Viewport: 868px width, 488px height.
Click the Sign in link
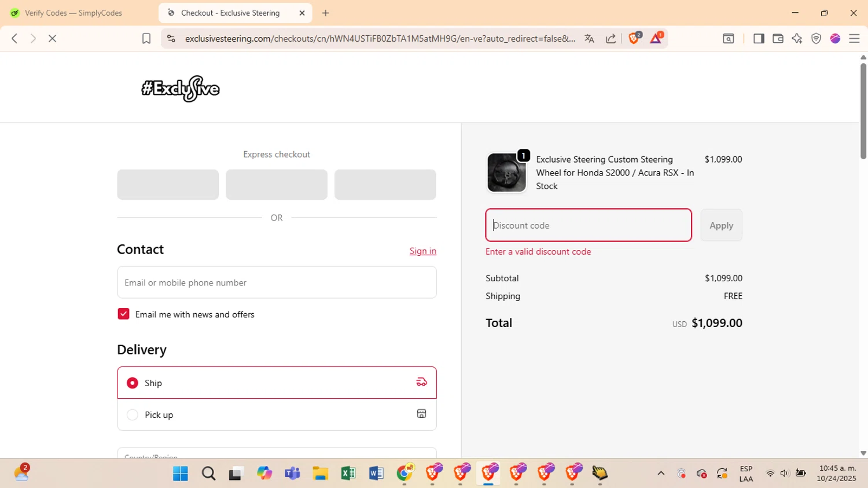(423, 251)
